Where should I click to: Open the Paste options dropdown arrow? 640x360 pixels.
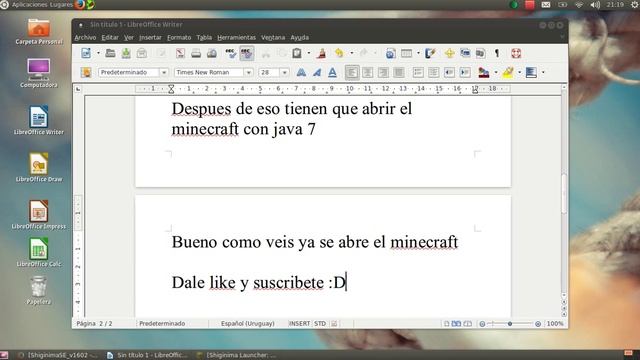coord(309,53)
